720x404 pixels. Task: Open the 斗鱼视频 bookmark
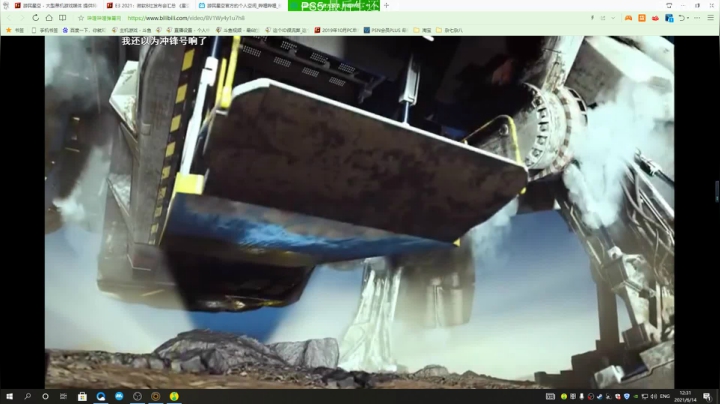237,30
